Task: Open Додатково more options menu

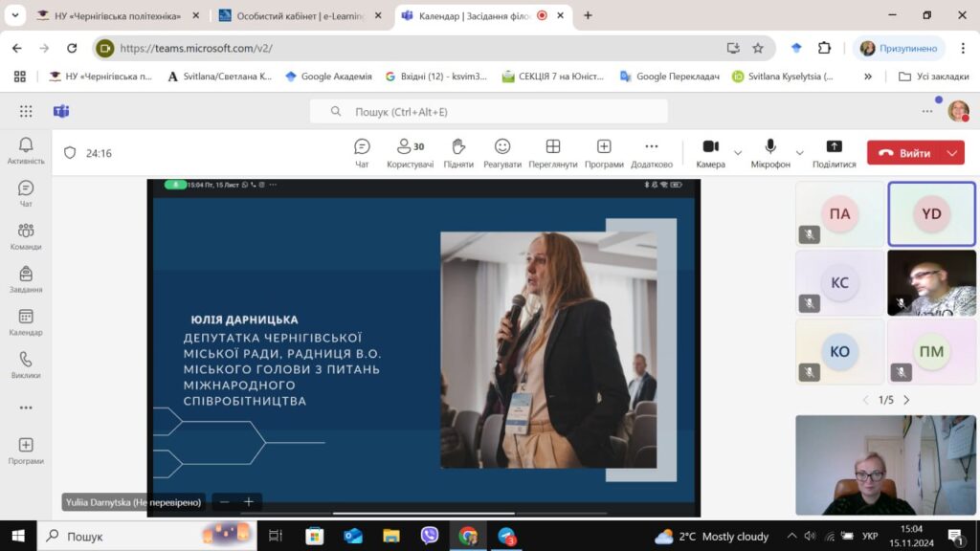Action: tap(652, 152)
